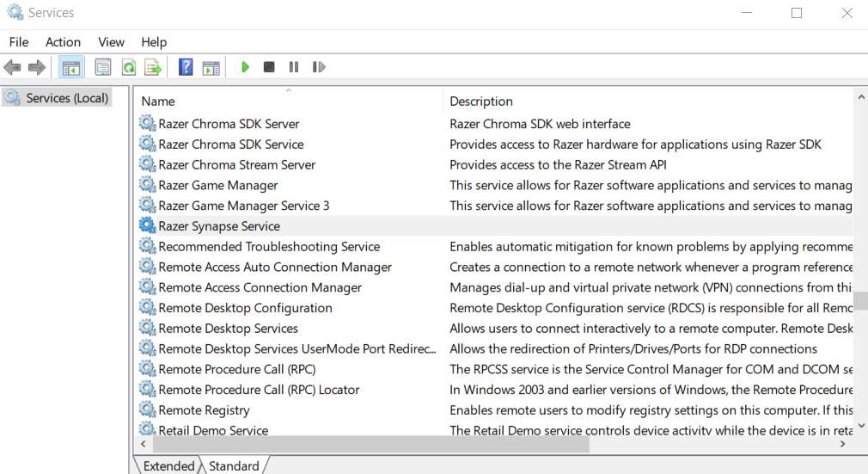Click the Refresh toolbar icon
868x474 pixels.
point(128,67)
